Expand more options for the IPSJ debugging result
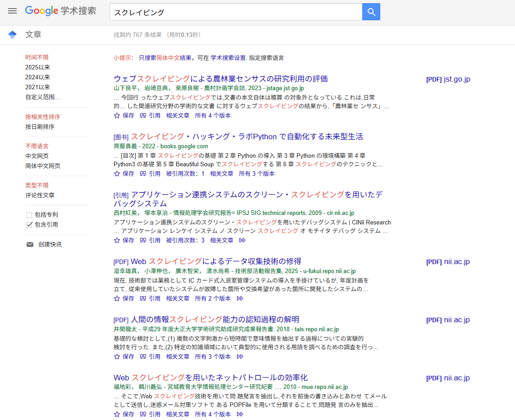 242,241
